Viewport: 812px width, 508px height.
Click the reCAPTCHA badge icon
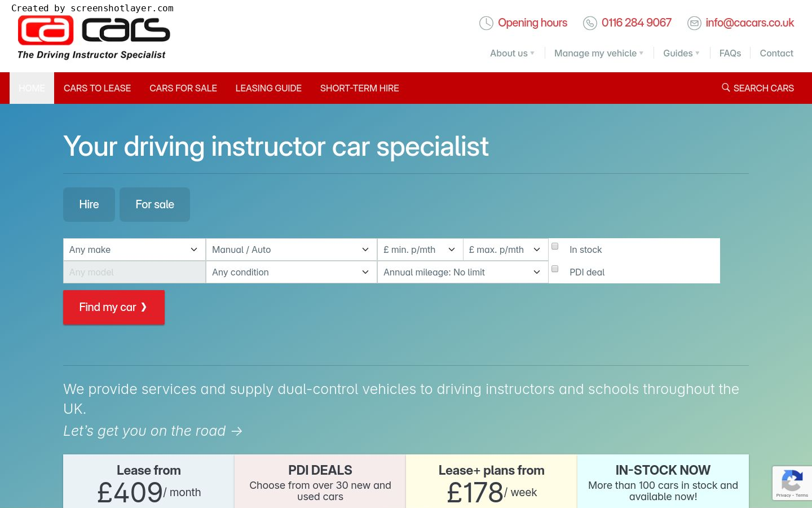click(792, 481)
